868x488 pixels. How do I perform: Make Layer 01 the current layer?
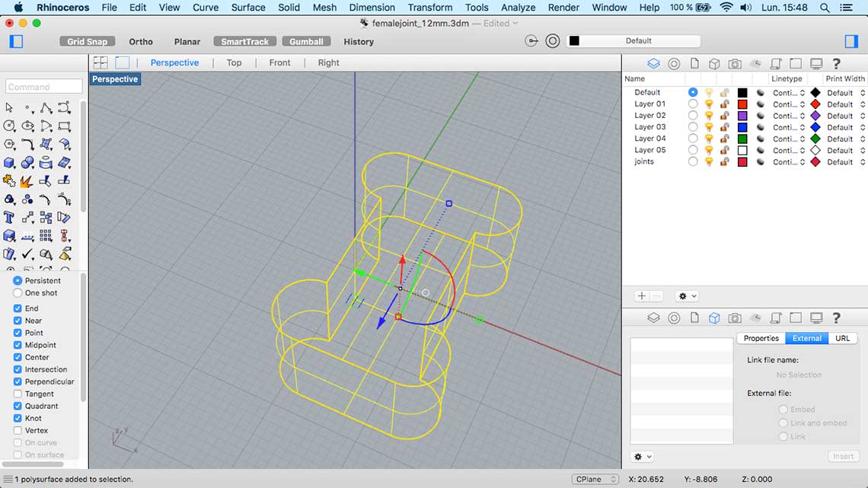point(693,104)
